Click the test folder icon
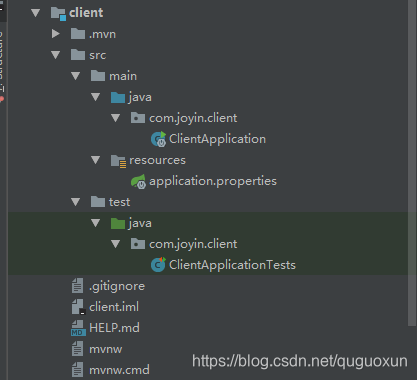The width and height of the screenshot is (417, 380). click(x=98, y=202)
